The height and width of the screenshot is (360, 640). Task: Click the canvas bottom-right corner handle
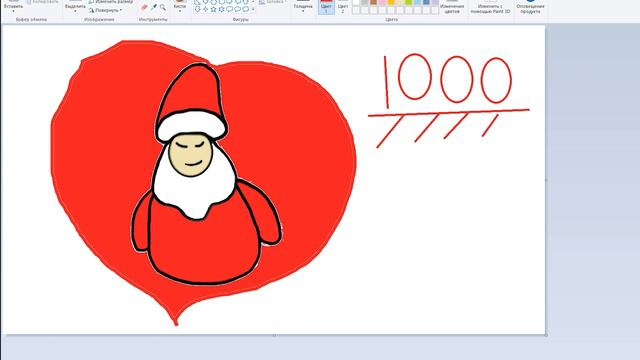point(546,335)
